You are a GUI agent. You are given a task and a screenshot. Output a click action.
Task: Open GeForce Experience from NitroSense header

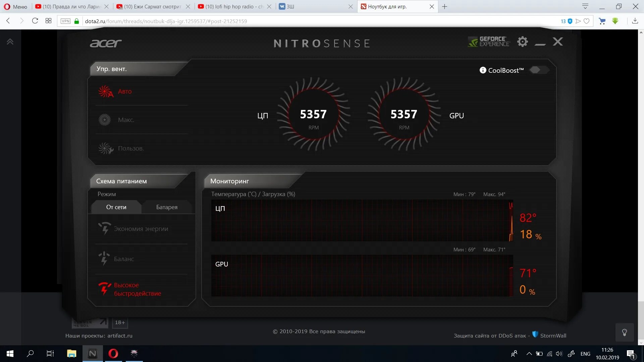pos(489,42)
